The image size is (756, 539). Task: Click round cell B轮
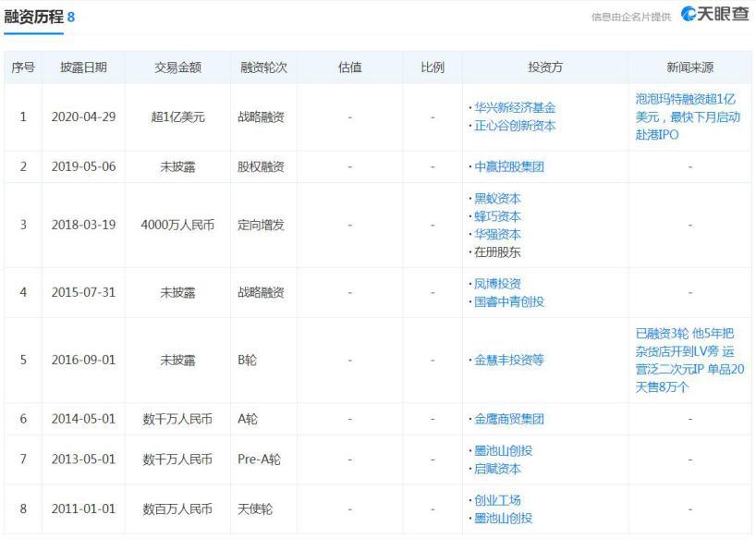pyautogui.click(x=247, y=361)
